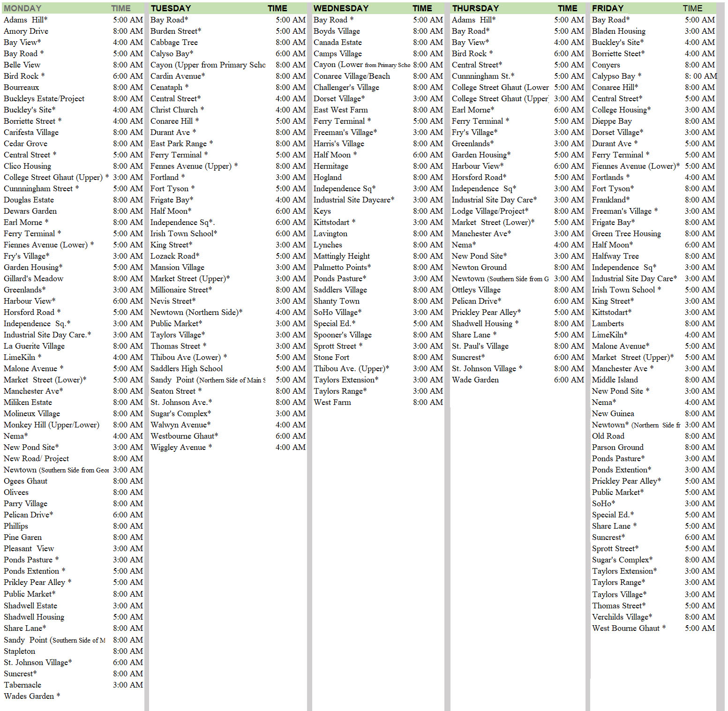Click Cedar Grove entry
Viewport: 728px width, 711px height.
(x=25, y=143)
